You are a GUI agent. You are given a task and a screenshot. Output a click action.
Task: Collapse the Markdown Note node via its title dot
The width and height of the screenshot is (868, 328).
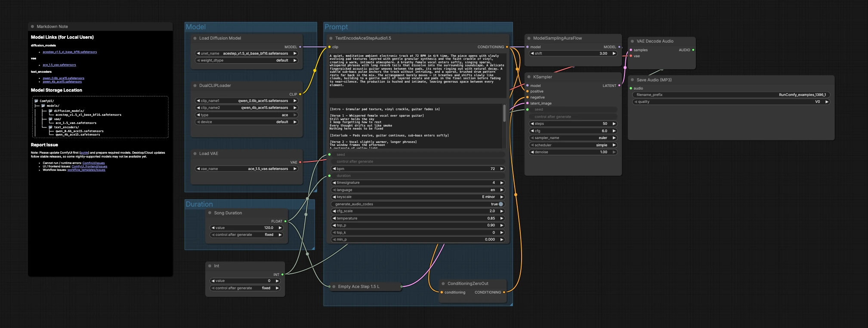tap(33, 27)
